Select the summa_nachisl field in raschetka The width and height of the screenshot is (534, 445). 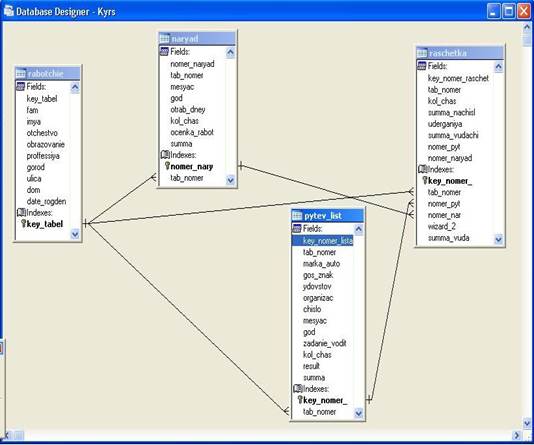(451, 112)
